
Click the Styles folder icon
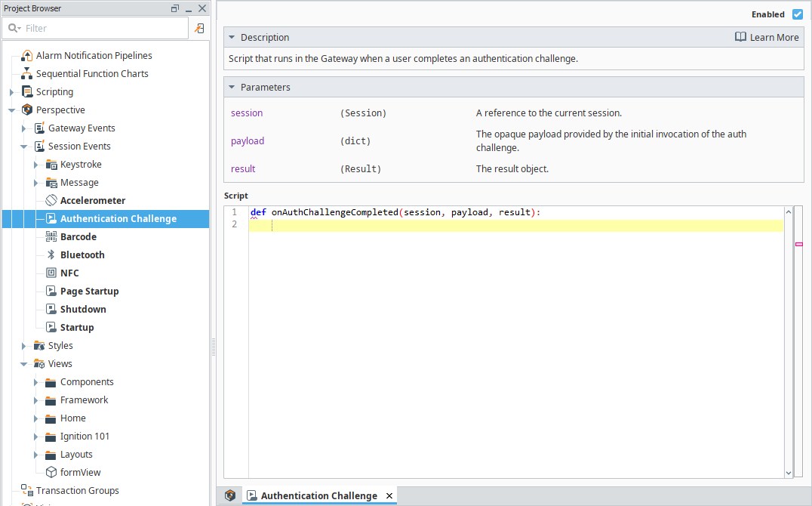[39, 345]
